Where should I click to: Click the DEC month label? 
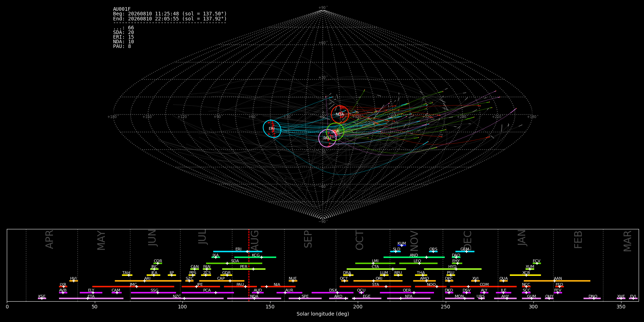(x=468, y=240)
